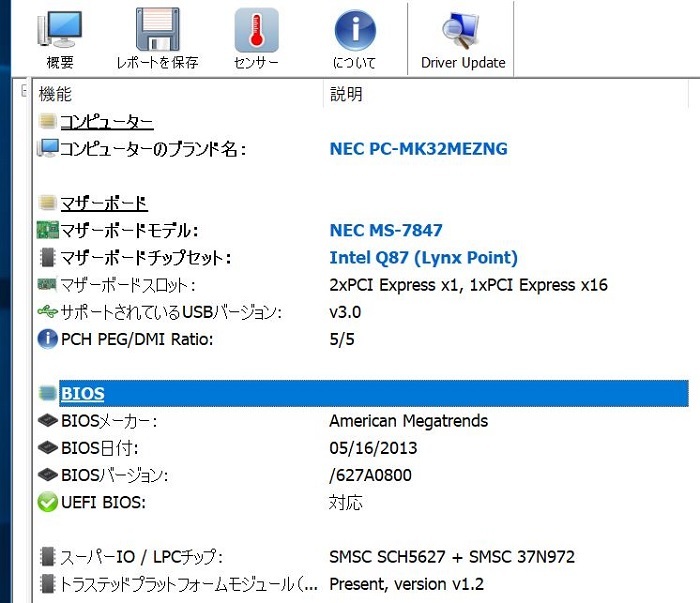
Task: Select the スーパーIO / LPCチップ label
Action: click(141, 557)
